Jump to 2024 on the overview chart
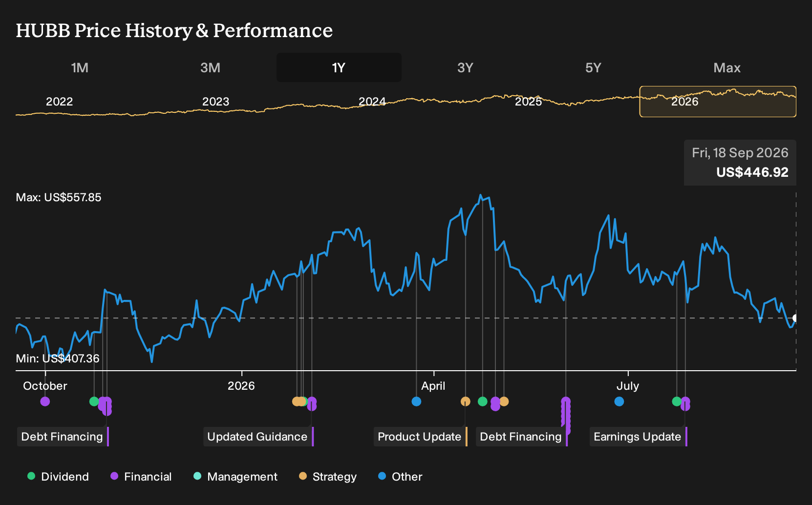Viewport: 812px width, 505px height. point(372,102)
